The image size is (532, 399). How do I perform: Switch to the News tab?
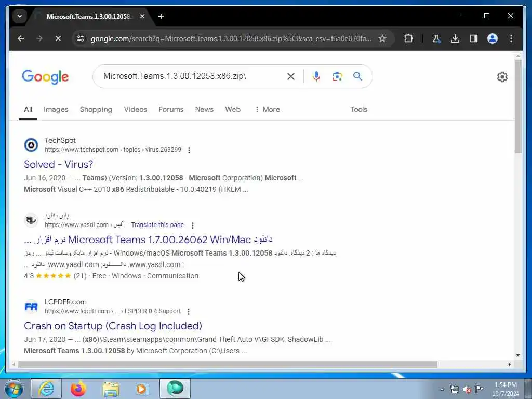[x=204, y=109]
